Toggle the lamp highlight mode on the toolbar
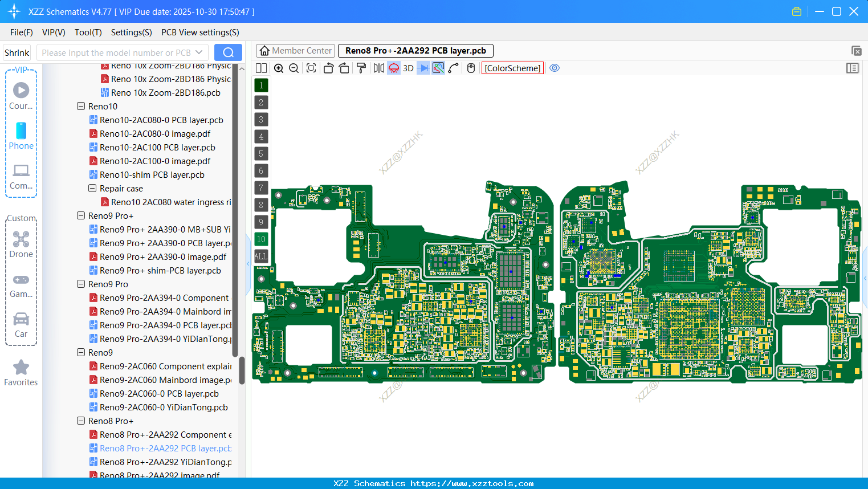 click(x=393, y=68)
